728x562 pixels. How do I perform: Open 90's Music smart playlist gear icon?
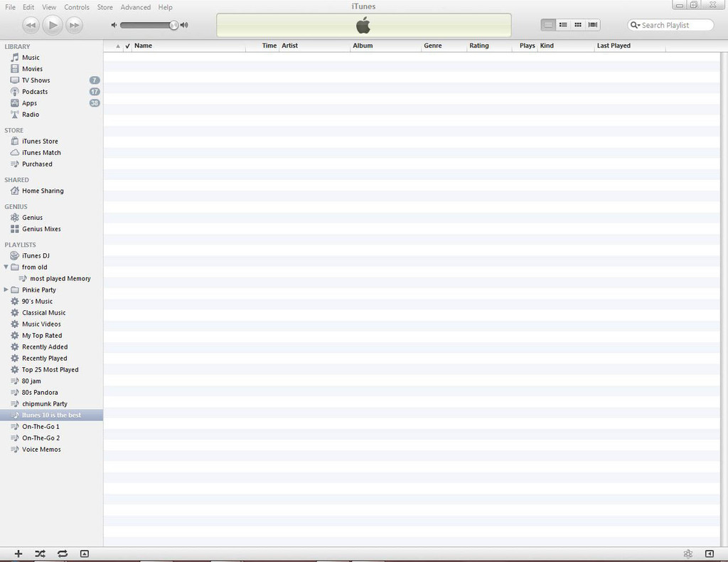pos(15,301)
